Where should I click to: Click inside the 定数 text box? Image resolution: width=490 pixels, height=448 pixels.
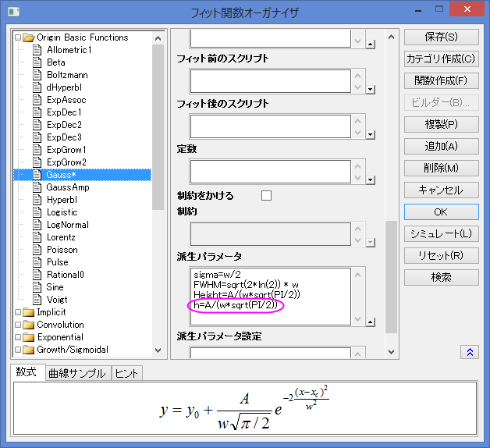coord(271,172)
